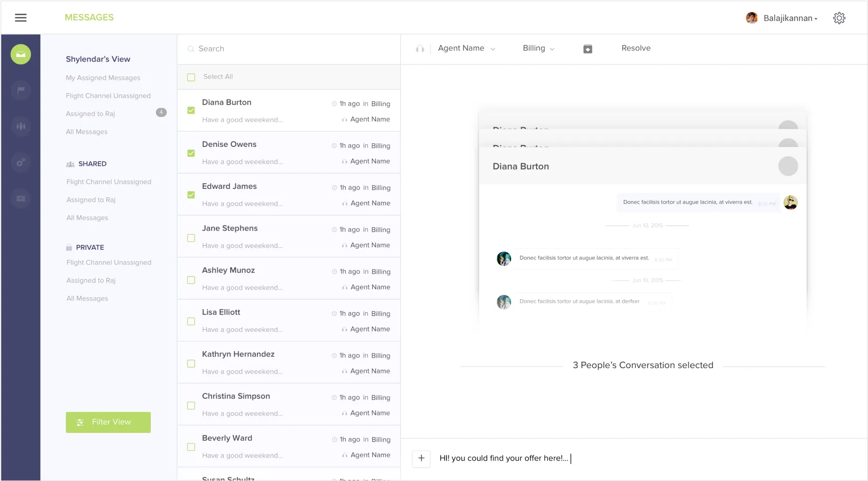868x481 pixels.
Task: Click the round avatar on Diana Burton card
Action: coord(788,166)
